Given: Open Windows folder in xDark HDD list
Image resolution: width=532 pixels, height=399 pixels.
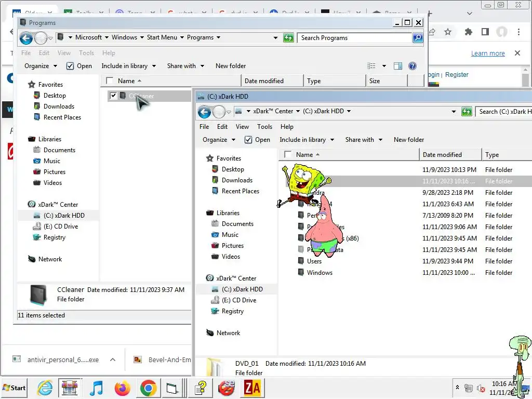Looking at the screenshot, I should (x=320, y=273).
